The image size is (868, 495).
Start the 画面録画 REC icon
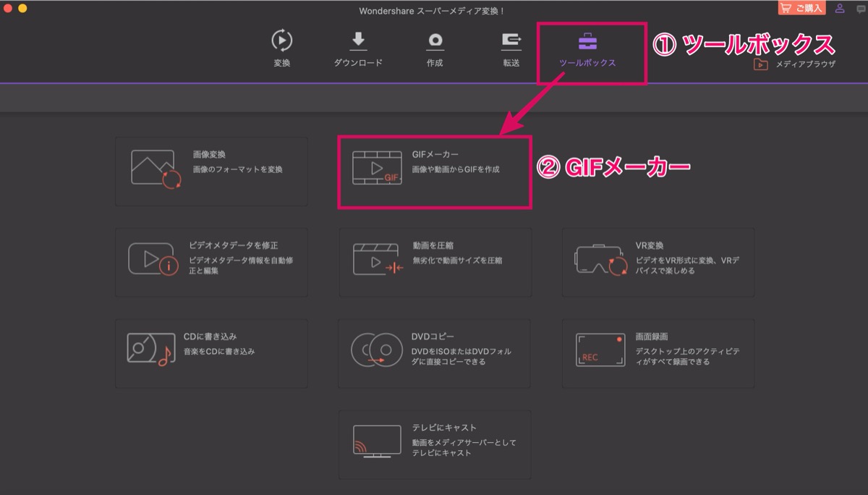(x=600, y=350)
